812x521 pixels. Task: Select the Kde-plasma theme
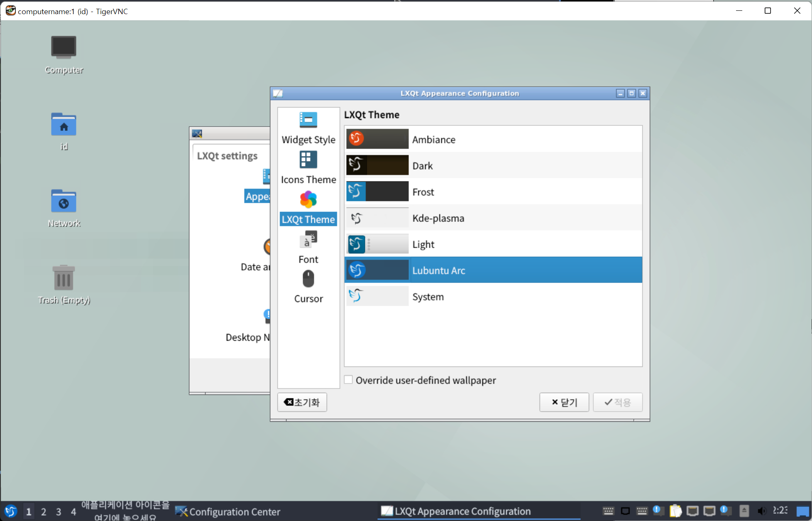(493, 218)
